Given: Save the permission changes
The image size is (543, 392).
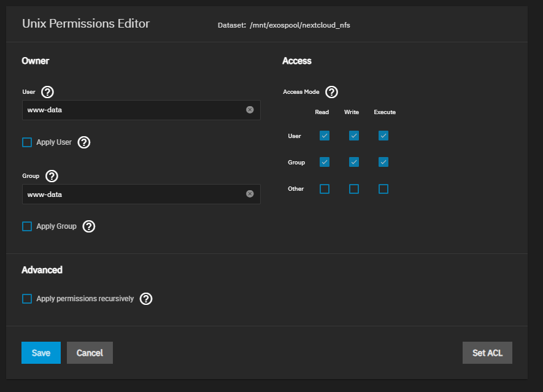Looking at the screenshot, I should [41, 353].
